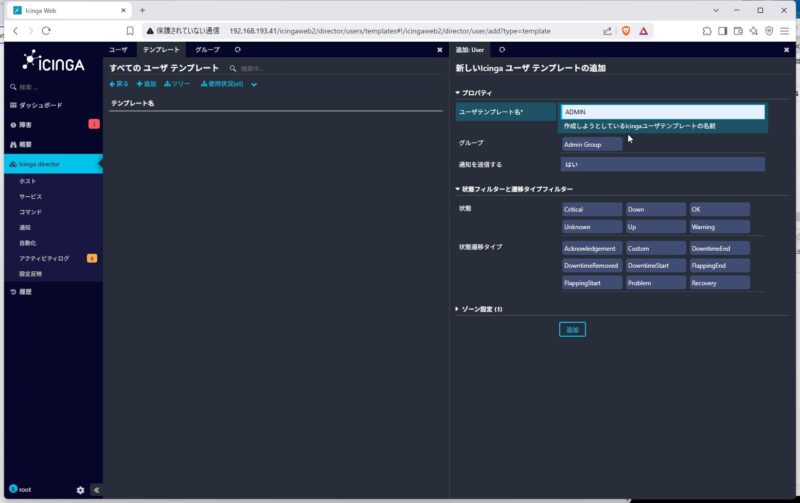Collapse the 状態フィルター section
This screenshot has height=503, width=800.
[514, 189]
